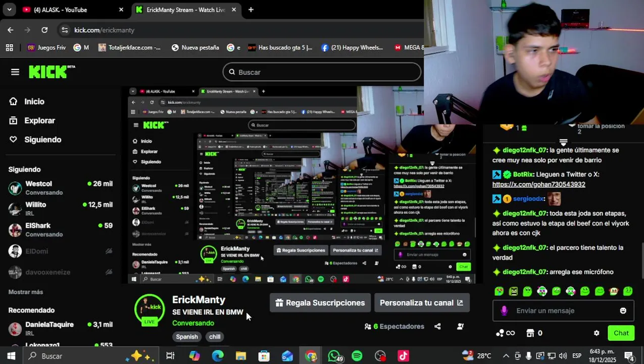View the Espectadores viewer count

click(394, 327)
